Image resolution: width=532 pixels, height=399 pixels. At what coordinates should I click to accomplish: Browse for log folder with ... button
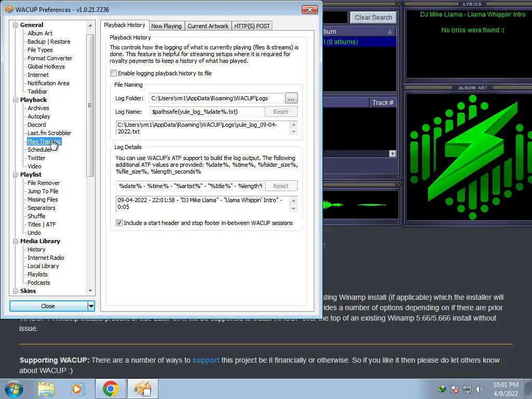coord(291,98)
